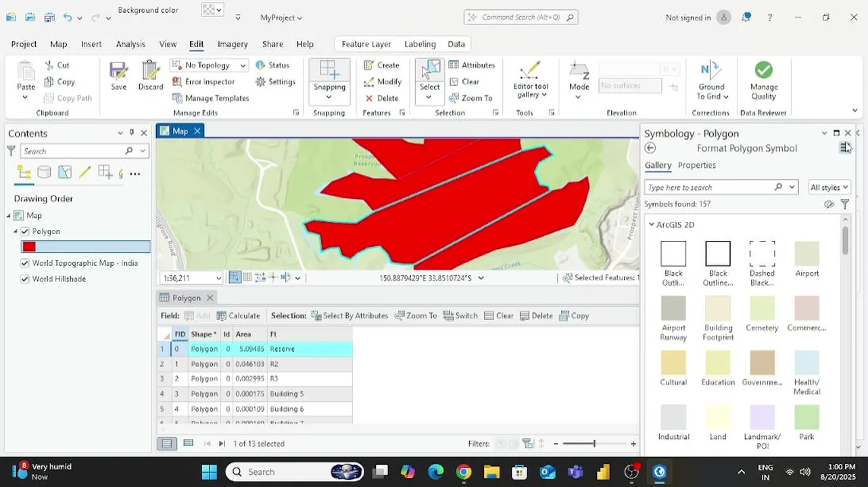The width and height of the screenshot is (868, 487).
Task: Toggle World Hillshade layer visibility
Action: [x=25, y=279]
